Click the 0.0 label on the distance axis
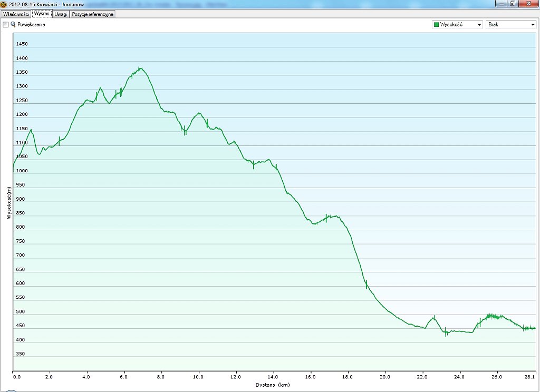 (16, 377)
